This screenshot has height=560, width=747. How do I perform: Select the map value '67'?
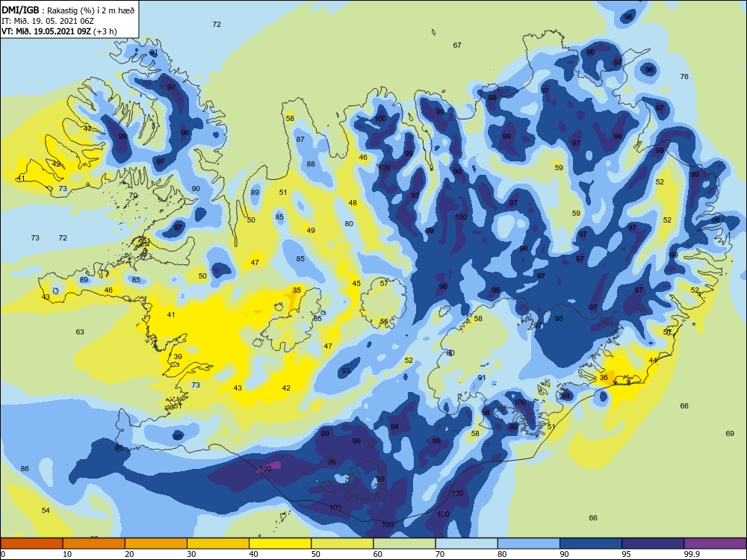click(457, 46)
